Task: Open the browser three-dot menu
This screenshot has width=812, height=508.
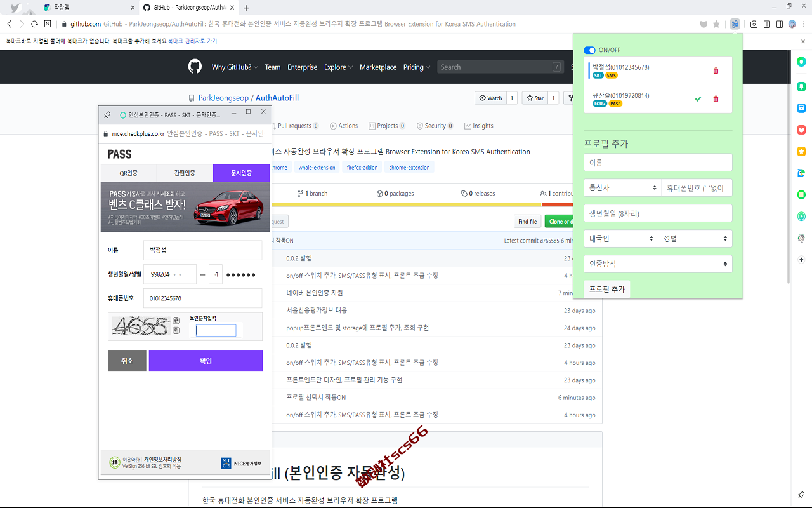Action: tap(803, 24)
